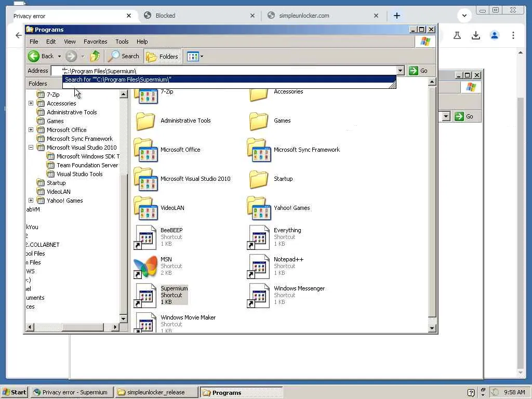
Task: Open the Search pane magnifier
Action: (124, 56)
